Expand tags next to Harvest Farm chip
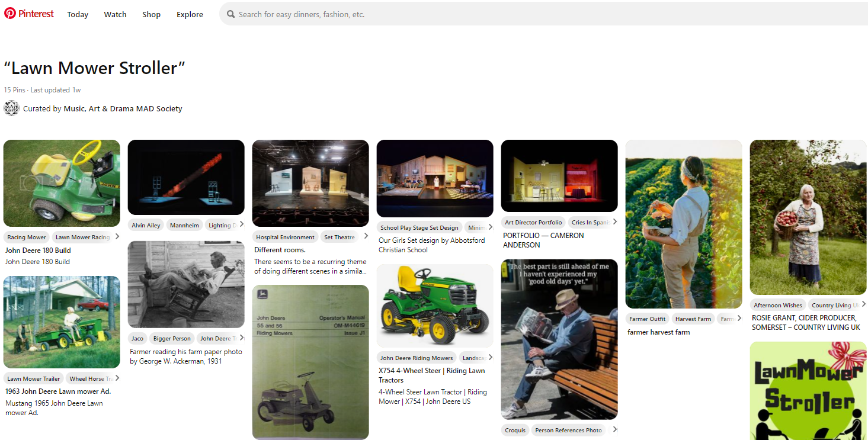 [x=739, y=318]
